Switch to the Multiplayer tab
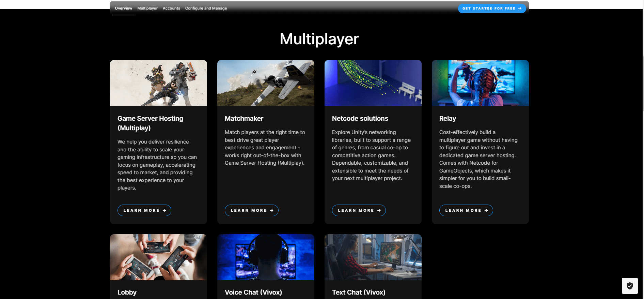 [x=147, y=8]
